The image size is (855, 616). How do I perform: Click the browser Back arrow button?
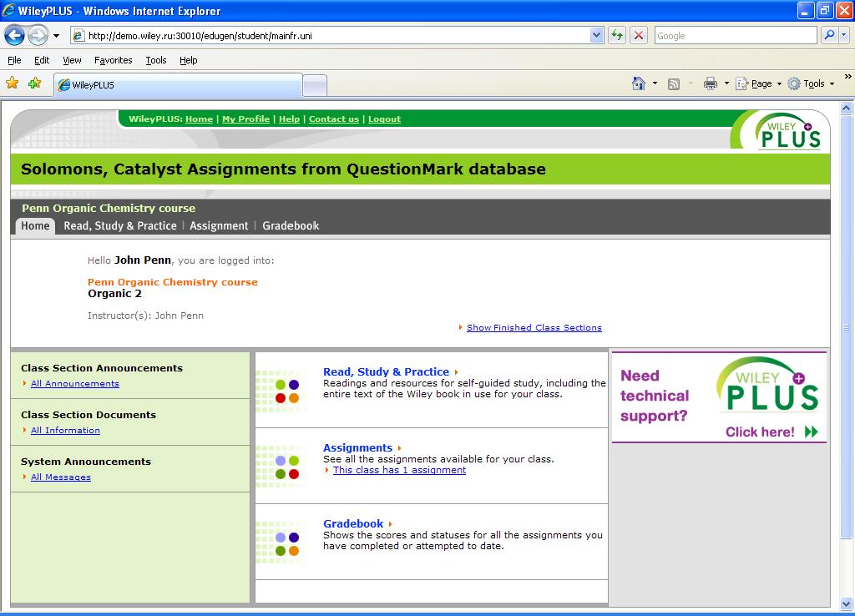coord(15,36)
